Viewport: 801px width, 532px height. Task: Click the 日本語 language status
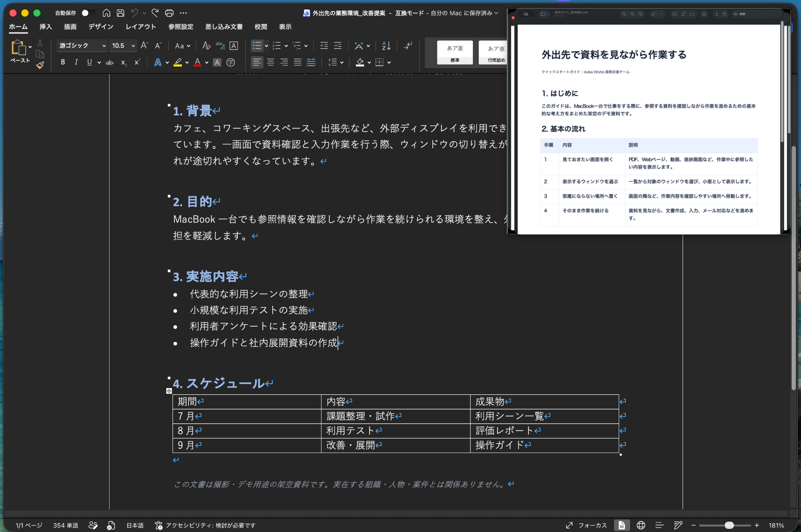(x=135, y=525)
